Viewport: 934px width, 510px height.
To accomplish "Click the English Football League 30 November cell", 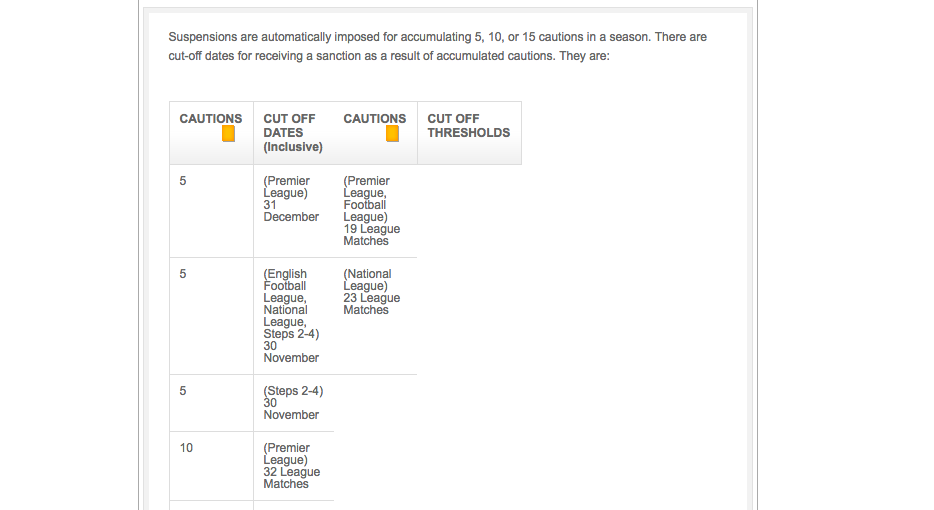I will (293, 316).
